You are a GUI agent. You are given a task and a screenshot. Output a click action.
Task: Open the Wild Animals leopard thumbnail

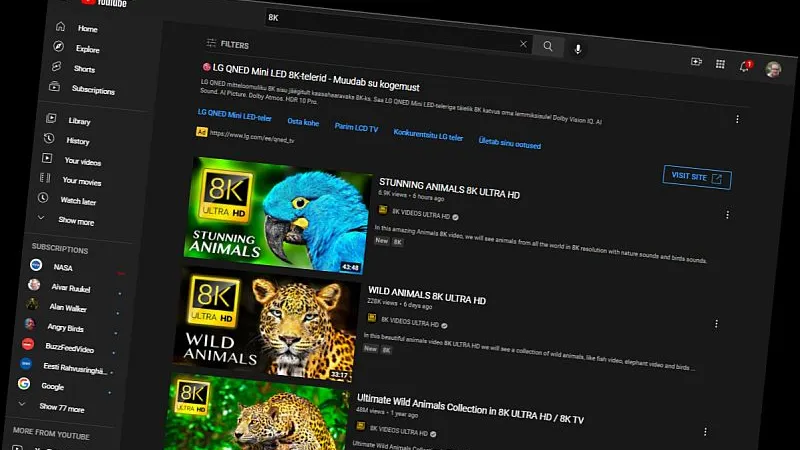[x=266, y=325]
